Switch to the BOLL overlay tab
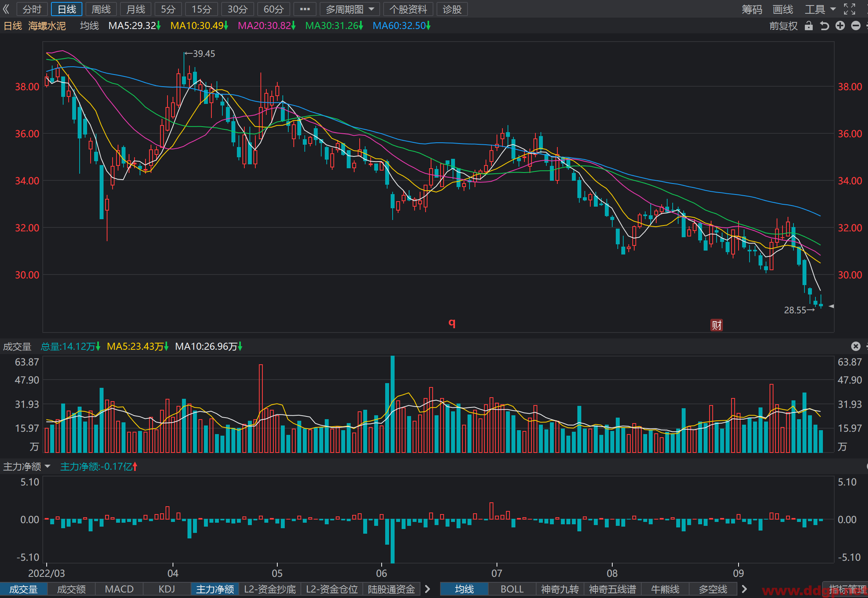 [x=512, y=589]
